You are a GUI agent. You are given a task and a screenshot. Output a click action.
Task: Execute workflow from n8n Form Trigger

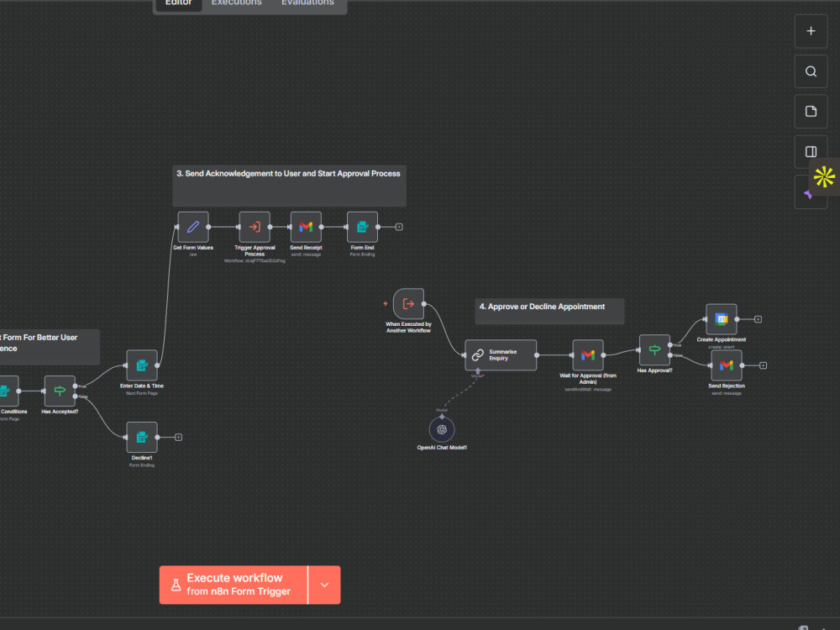pyautogui.click(x=234, y=585)
